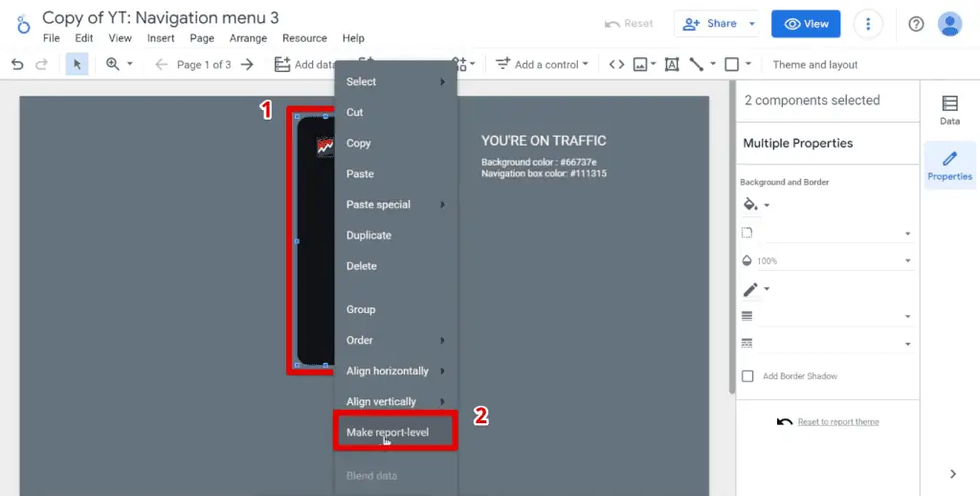Open the View menu in menu bar

pyautogui.click(x=120, y=38)
